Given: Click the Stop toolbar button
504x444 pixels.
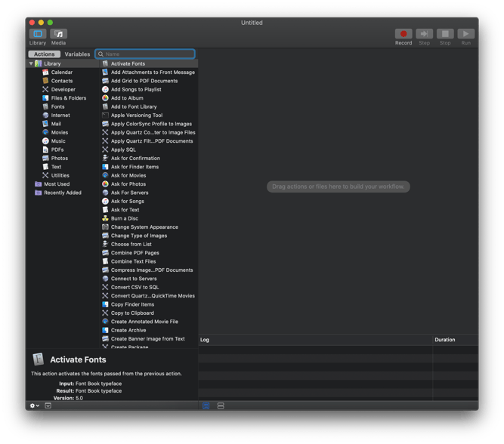Looking at the screenshot, I should (x=445, y=34).
